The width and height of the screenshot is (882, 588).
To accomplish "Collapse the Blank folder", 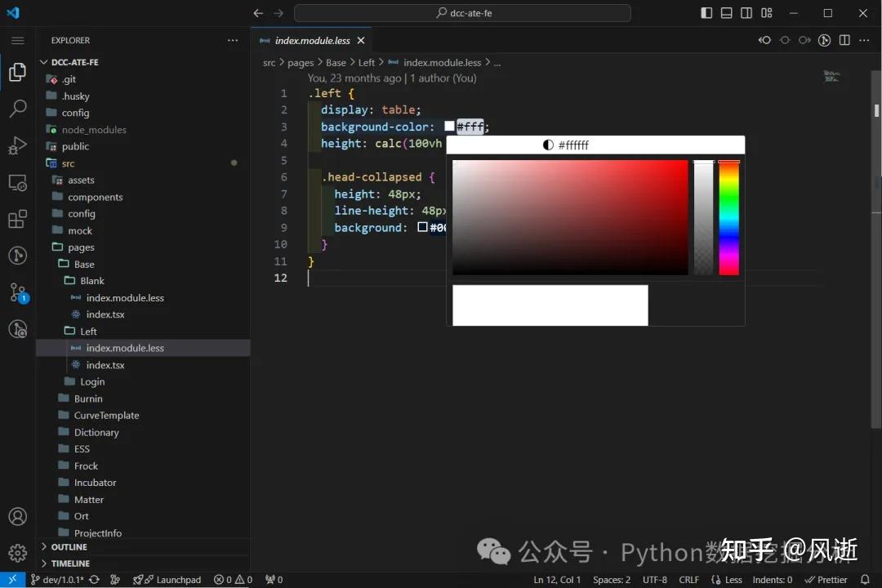I will [x=144, y=281].
